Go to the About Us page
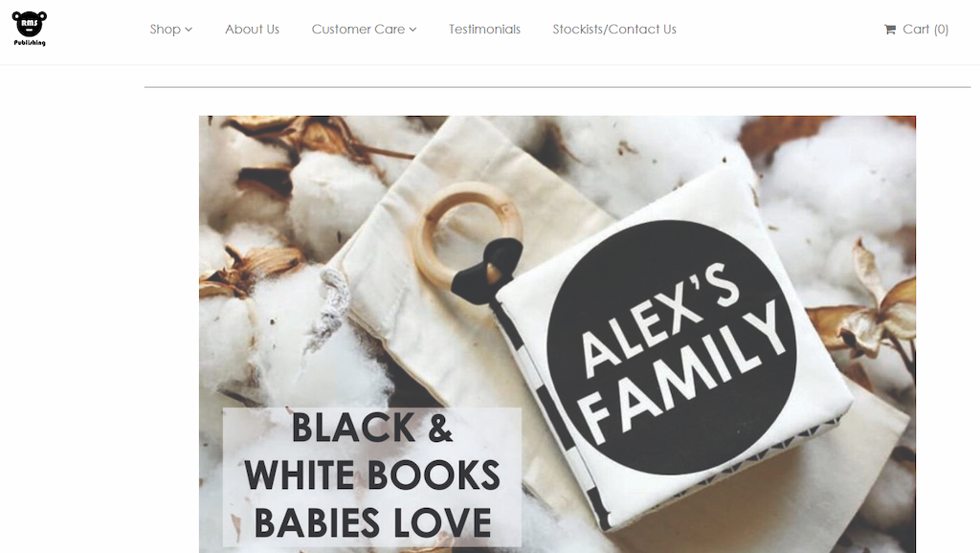 pos(252,30)
